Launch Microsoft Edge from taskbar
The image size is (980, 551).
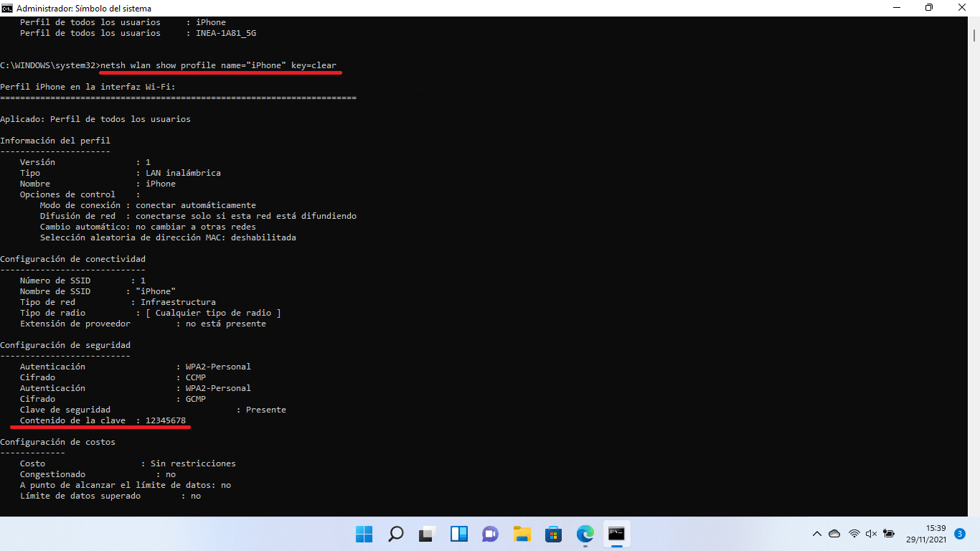pyautogui.click(x=585, y=534)
